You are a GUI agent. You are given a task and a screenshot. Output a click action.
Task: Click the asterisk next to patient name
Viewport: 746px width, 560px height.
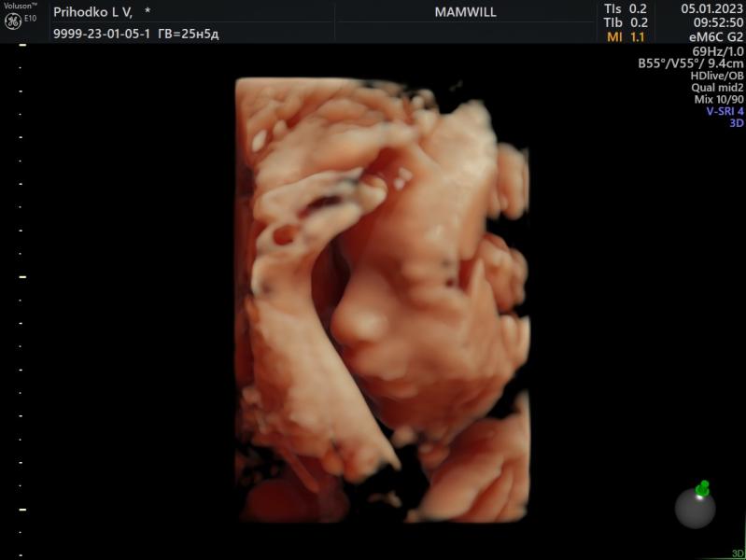coord(148,12)
